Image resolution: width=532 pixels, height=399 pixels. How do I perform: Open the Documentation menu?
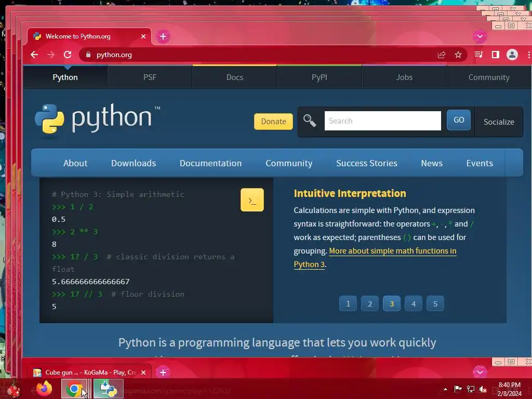tap(210, 163)
